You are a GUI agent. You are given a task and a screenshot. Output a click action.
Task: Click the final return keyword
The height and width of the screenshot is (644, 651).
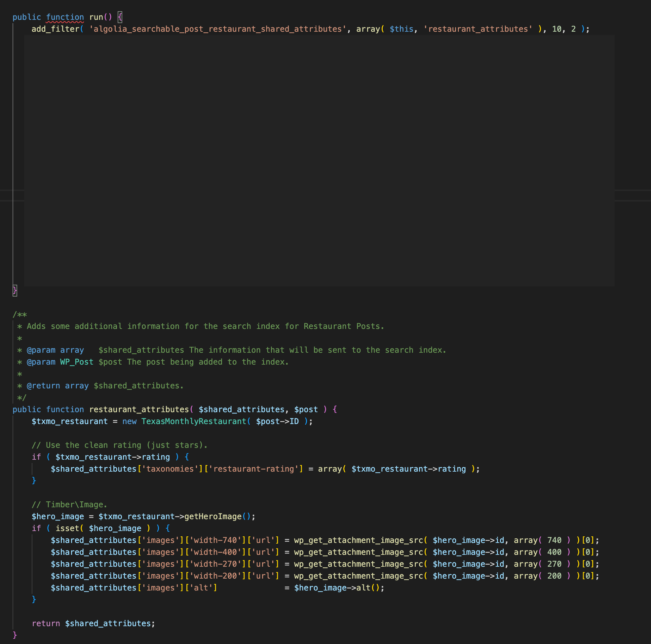(46, 624)
